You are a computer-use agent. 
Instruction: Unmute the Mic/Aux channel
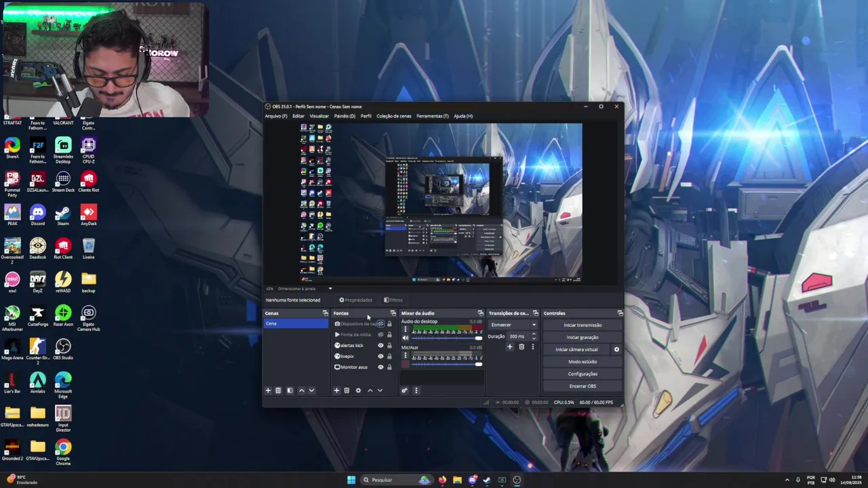(406, 364)
